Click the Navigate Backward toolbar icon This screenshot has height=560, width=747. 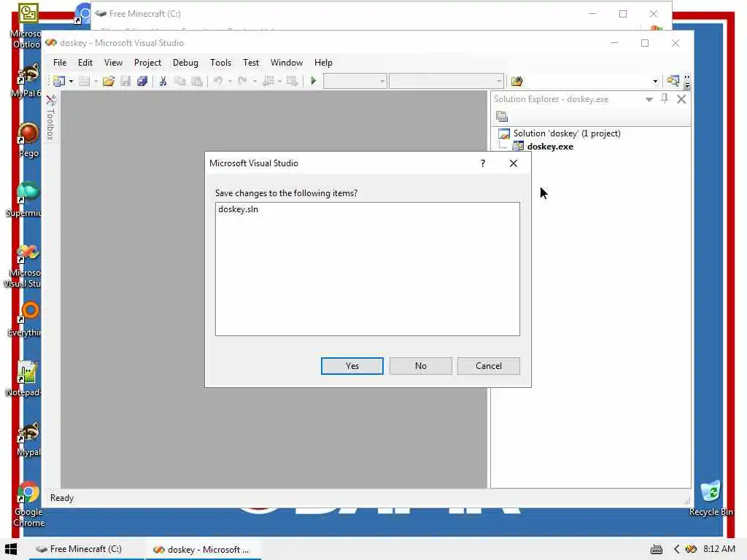tap(268, 82)
